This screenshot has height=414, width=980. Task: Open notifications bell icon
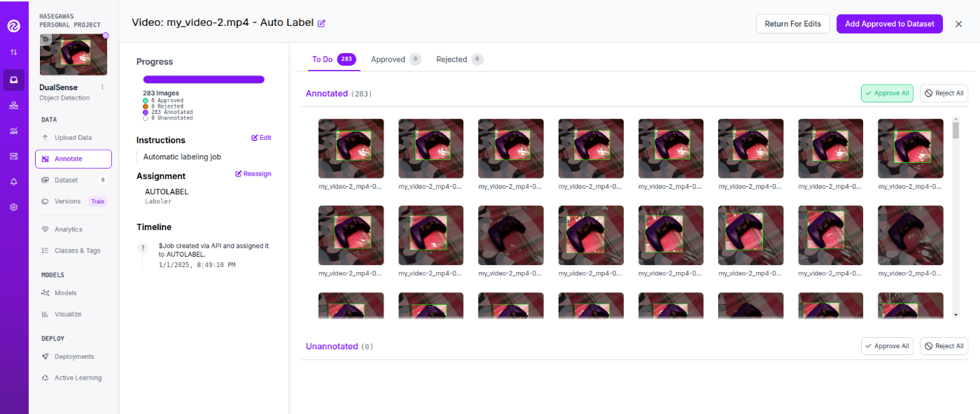pos(13,182)
